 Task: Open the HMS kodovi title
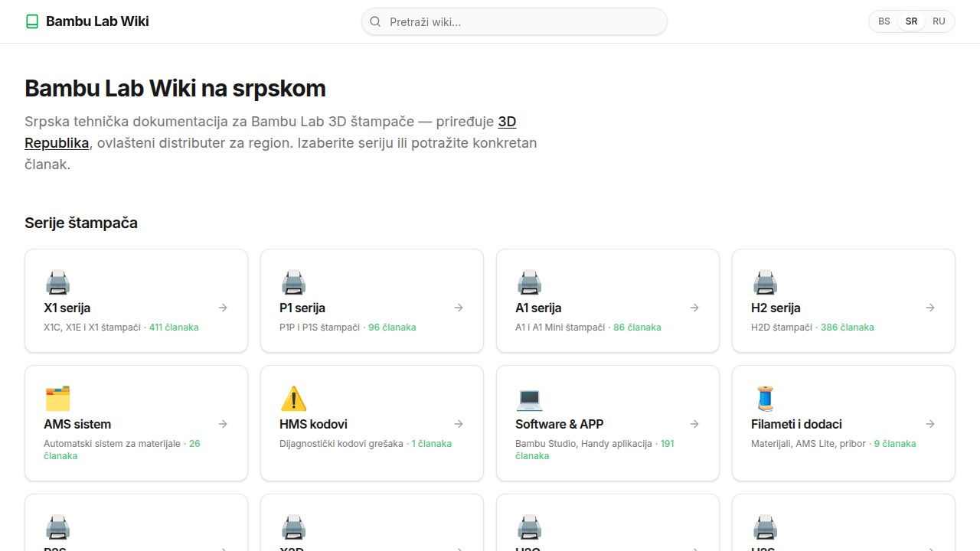tap(314, 424)
